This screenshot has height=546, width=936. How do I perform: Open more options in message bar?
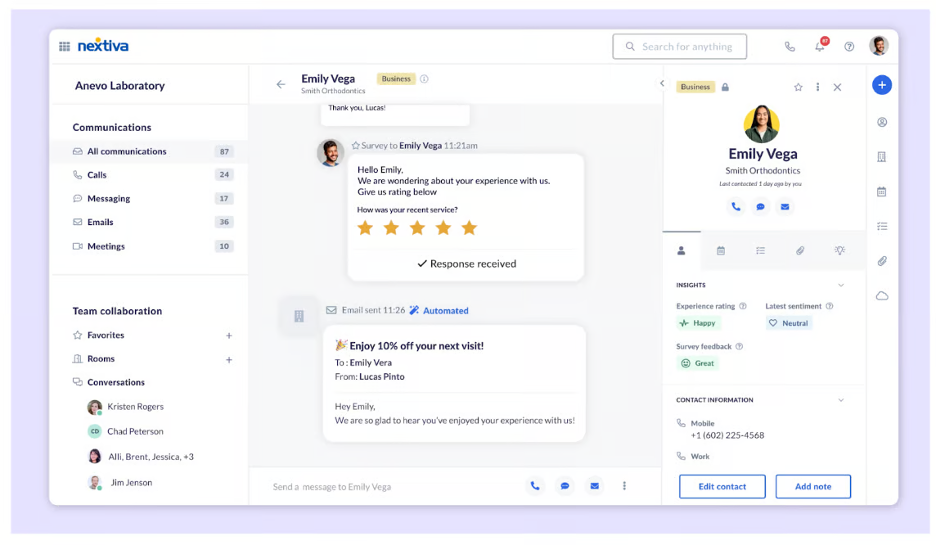(624, 486)
